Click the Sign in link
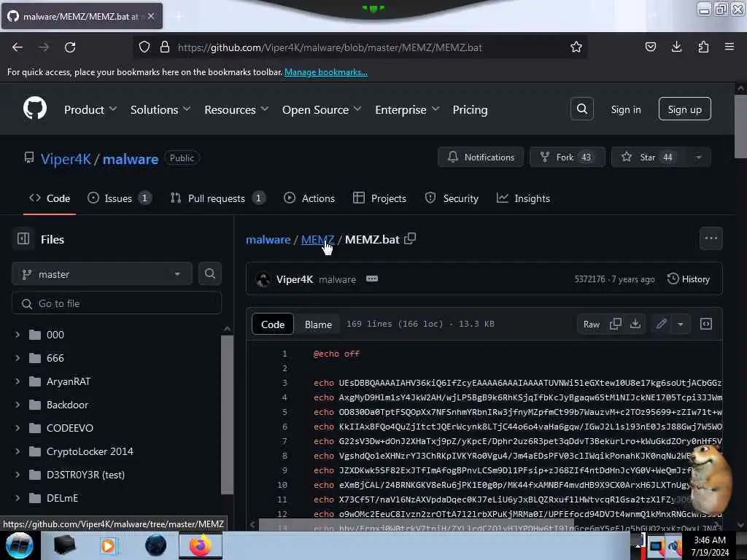The image size is (747, 560). coord(625,109)
